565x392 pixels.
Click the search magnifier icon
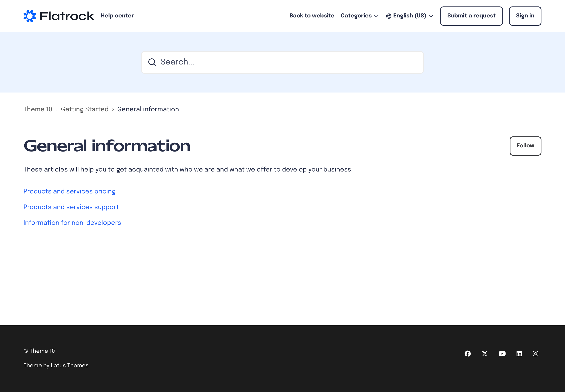152,62
